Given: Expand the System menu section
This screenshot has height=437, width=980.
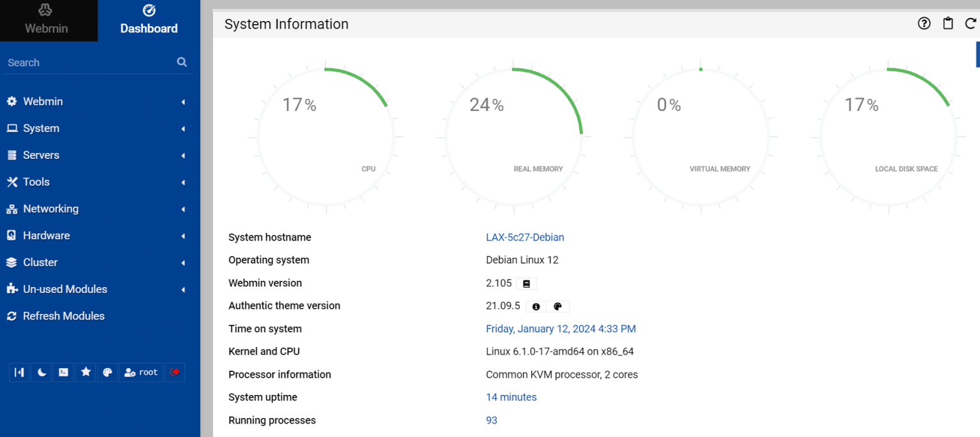Looking at the screenshot, I should click(x=41, y=128).
